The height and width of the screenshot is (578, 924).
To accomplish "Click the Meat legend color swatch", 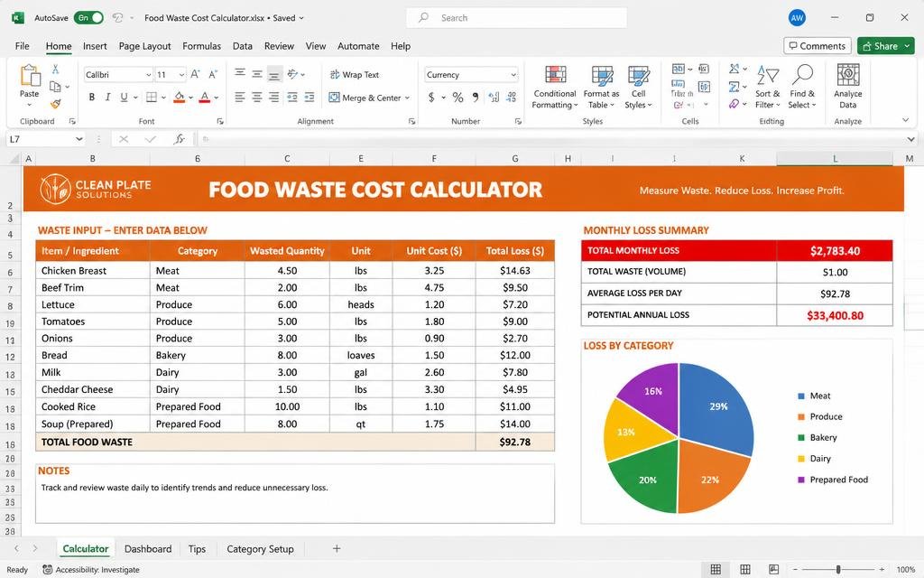I will click(801, 396).
